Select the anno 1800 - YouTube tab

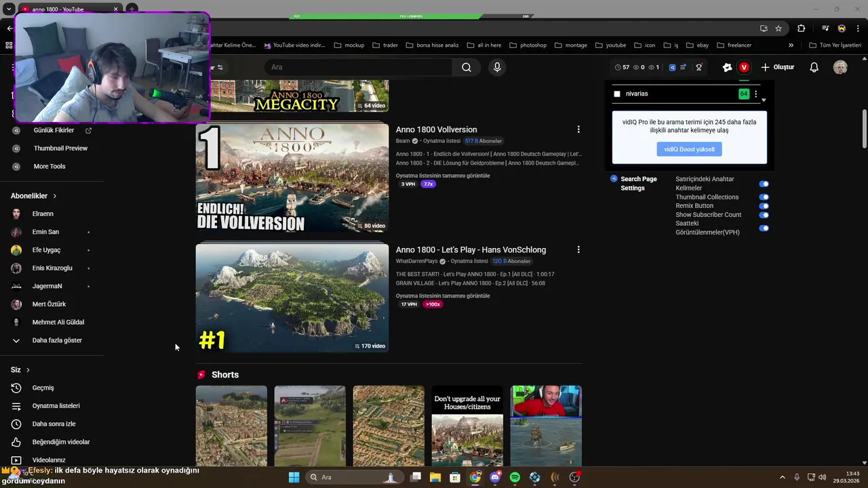(68, 9)
